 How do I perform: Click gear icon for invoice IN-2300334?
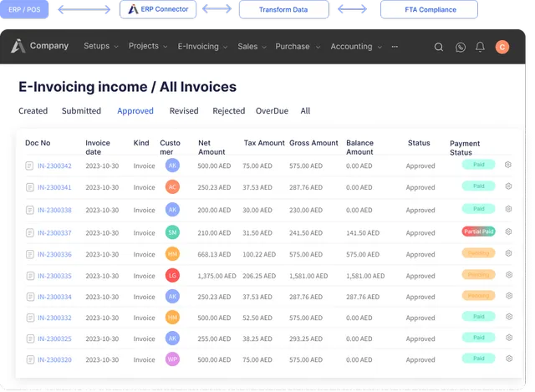point(509,296)
